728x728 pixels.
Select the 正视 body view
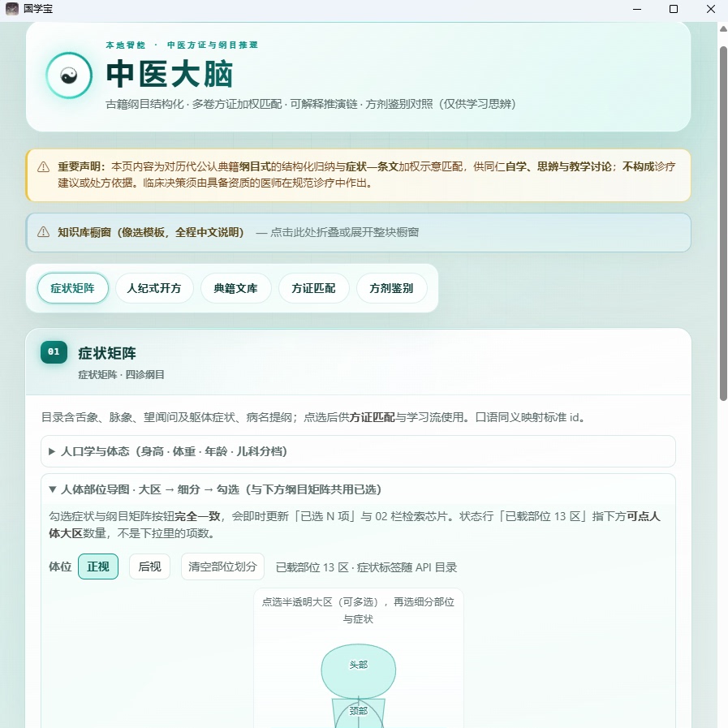click(x=98, y=566)
